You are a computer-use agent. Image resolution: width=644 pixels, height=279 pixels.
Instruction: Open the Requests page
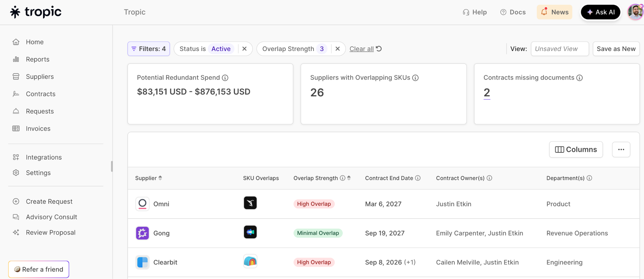coord(40,111)
